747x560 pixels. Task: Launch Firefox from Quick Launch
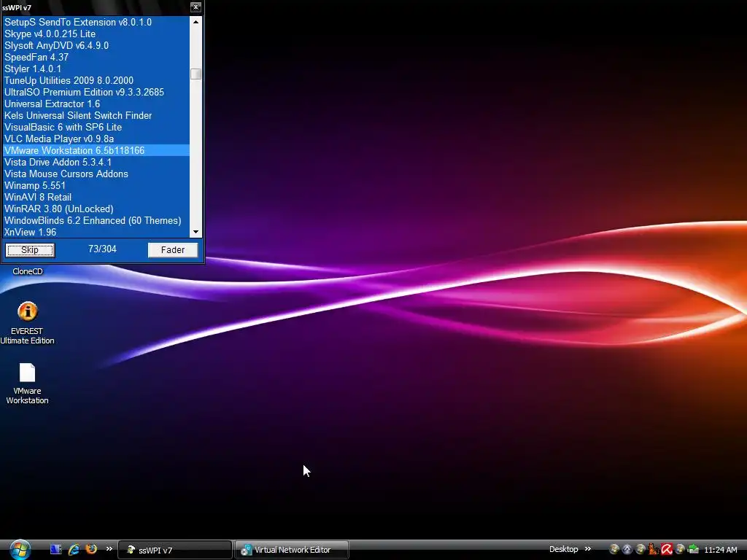click(91, 549)
